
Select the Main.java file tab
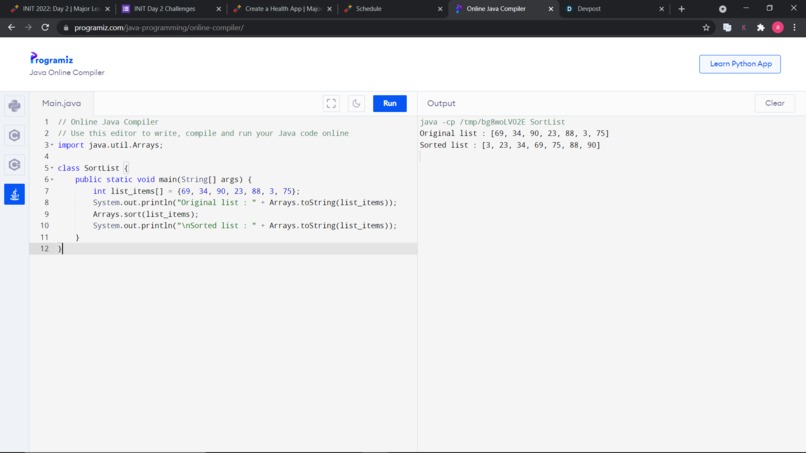[62, 103]
